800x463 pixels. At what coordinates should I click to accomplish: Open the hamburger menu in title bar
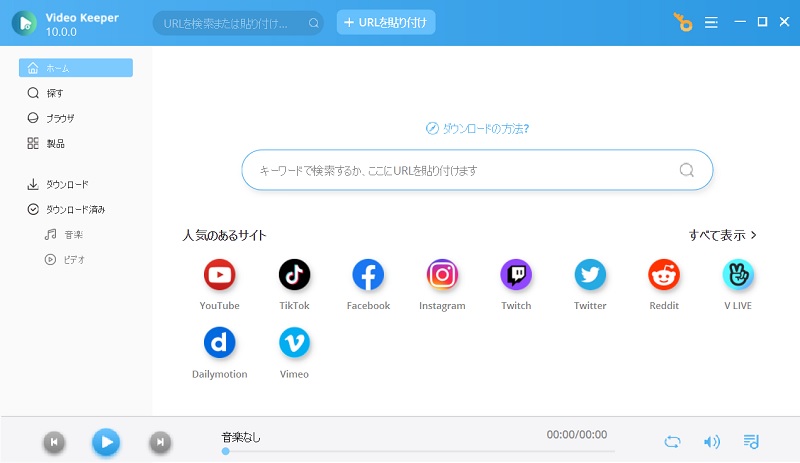click(711, 22)
